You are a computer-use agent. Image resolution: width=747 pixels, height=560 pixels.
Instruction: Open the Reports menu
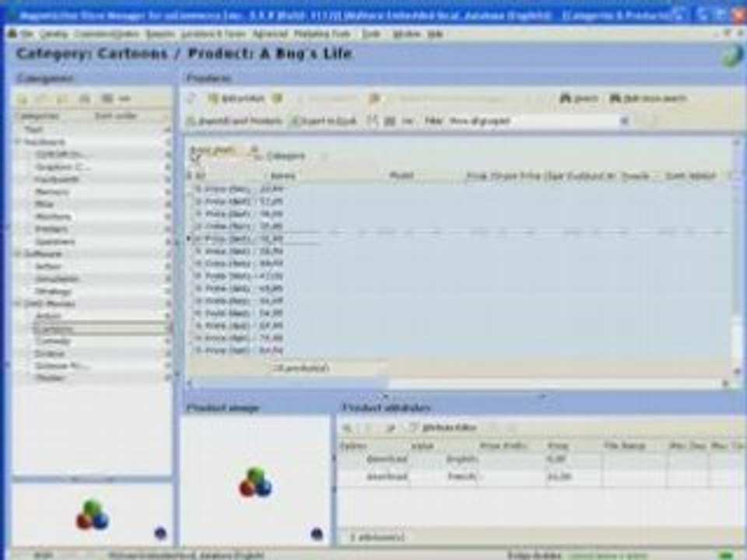[160, 33]
